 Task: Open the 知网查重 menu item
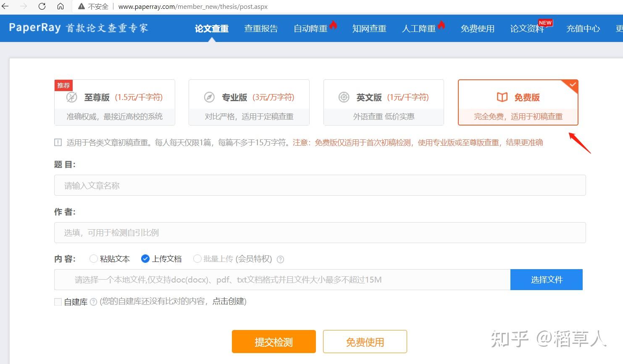[x=369, y=29]
